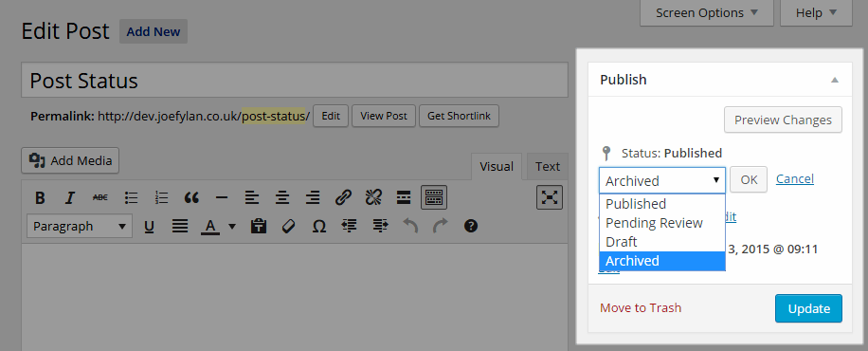Paste as plain text
The image size is (868, 351).
[259, 226]
